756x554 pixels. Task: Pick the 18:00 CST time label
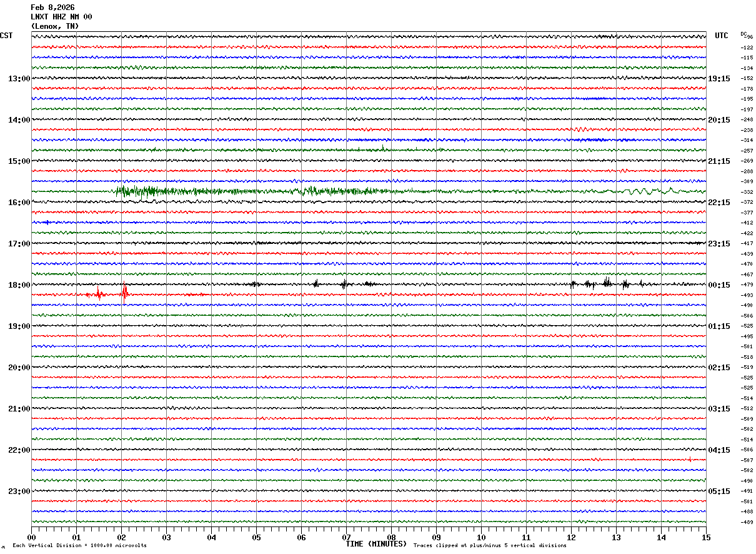click(19, 285)
